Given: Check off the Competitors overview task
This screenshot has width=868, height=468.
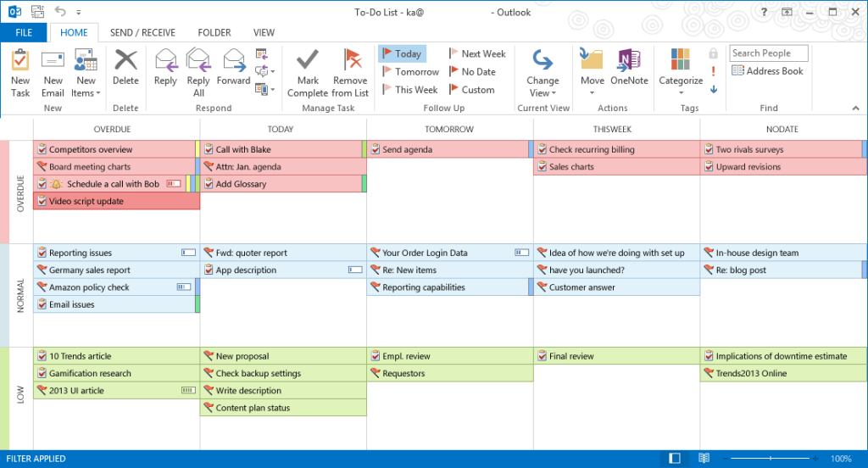Looking at the screenshot, I should [x=42, y=149].
